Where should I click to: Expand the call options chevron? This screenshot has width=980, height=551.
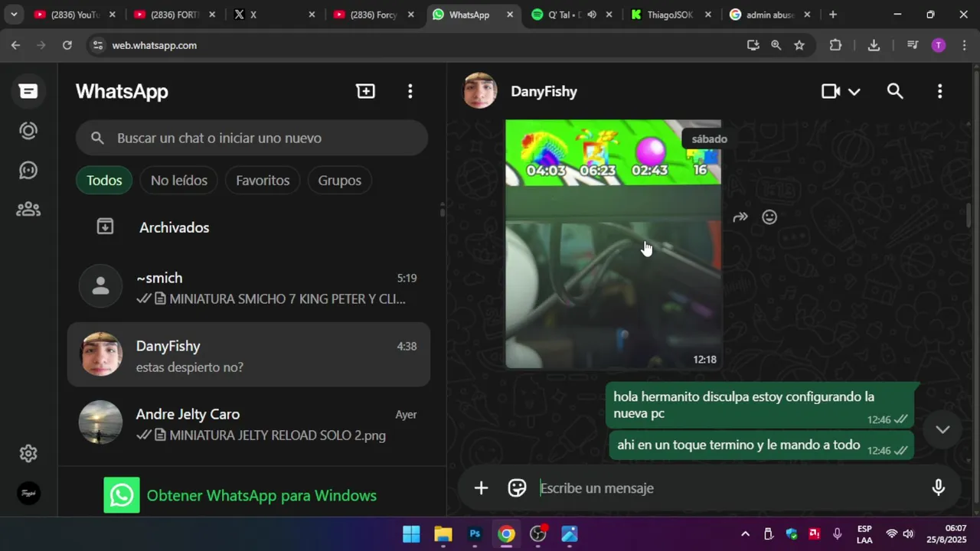pyautogui.click(x=854, y=92)
